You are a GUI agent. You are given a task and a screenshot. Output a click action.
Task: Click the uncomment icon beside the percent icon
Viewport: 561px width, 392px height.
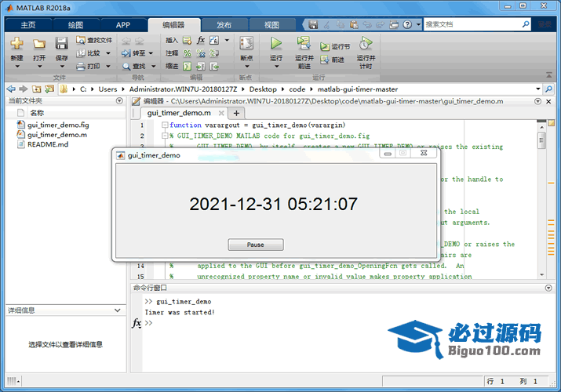point(201,53)
